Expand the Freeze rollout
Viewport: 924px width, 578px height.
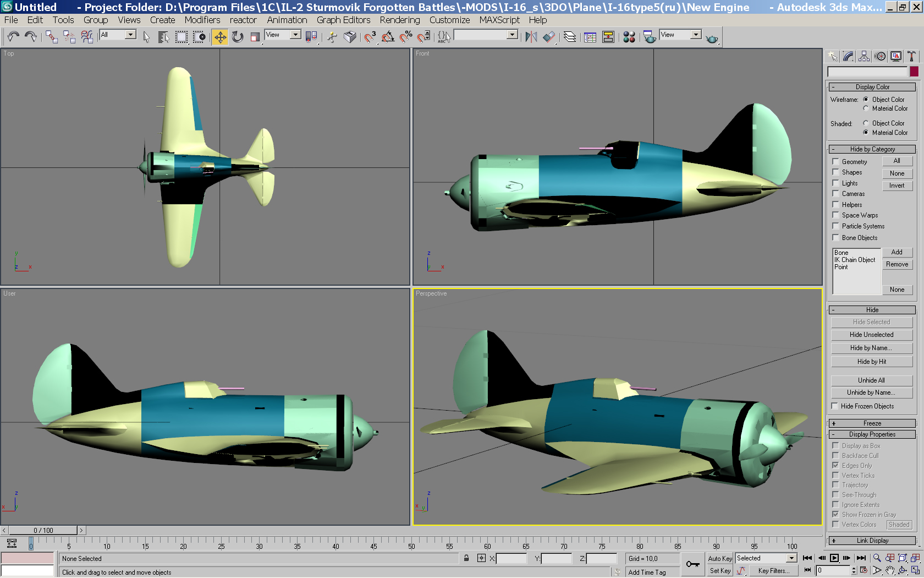[872, 423]
